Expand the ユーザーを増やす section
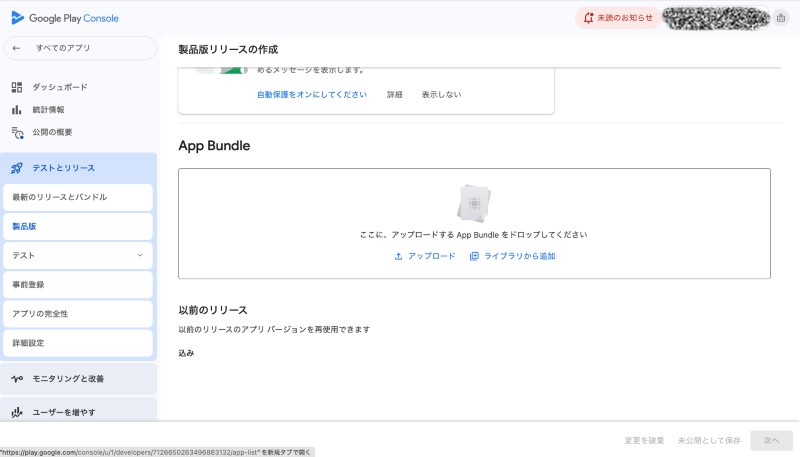 (79, 411)
